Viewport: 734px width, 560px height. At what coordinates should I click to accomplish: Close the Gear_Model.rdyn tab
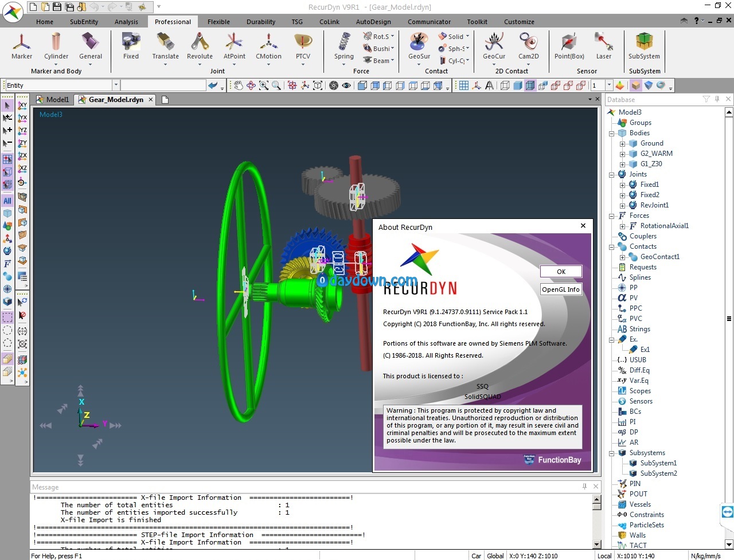[x=151, y=99]
